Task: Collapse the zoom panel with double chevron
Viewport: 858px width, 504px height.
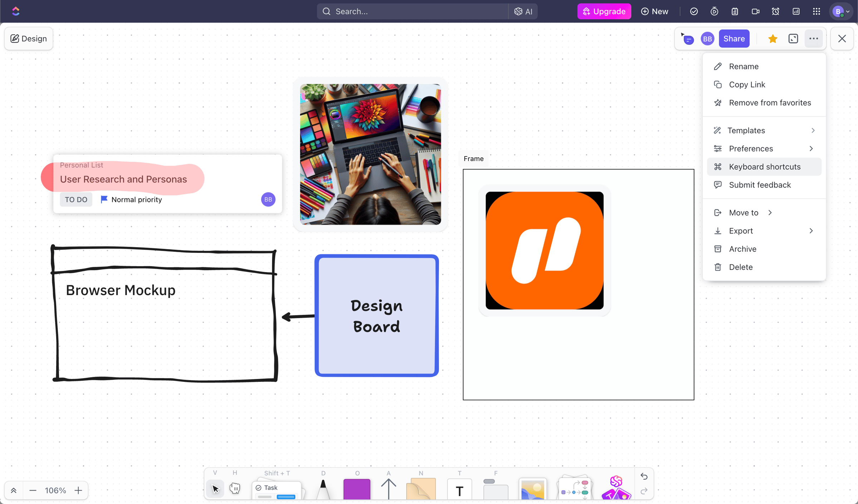Action: (14, 490)
